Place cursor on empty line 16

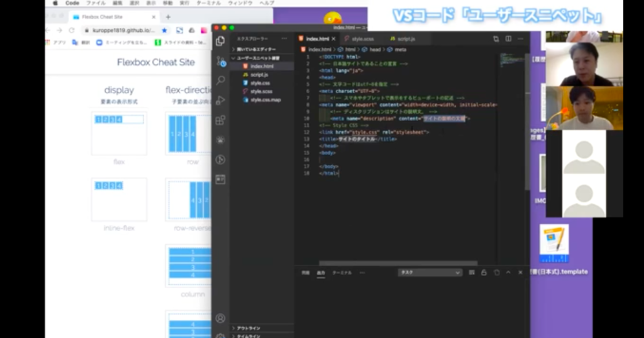pos(408,159)
